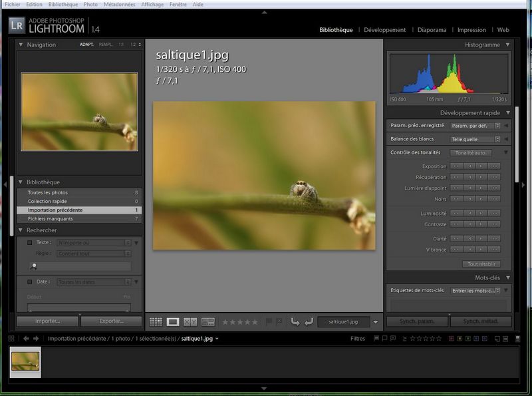Rotate photo counterclockwise with toolbar arrow

(295, 322)
